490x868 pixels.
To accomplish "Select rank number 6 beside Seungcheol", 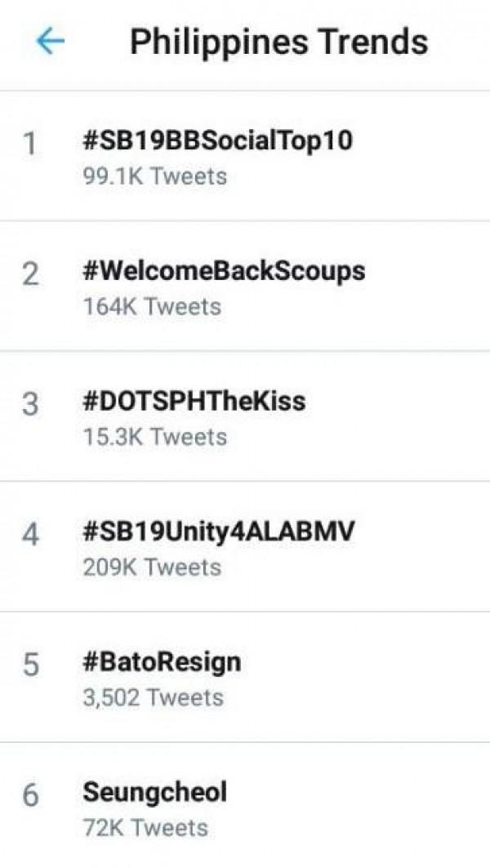I will 30,796.
